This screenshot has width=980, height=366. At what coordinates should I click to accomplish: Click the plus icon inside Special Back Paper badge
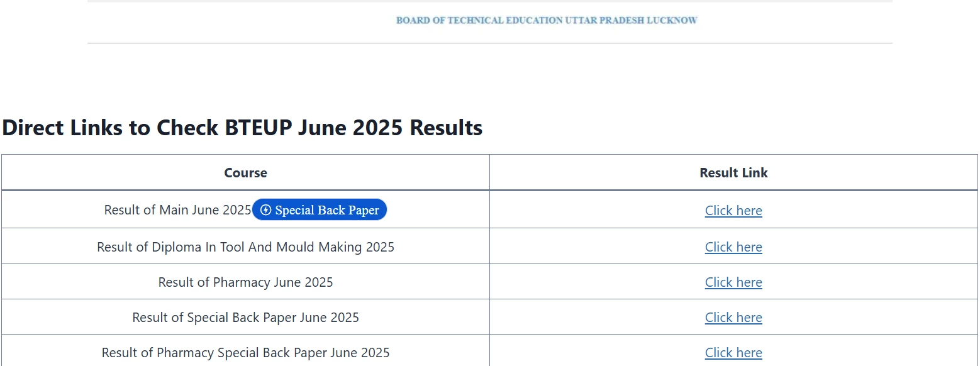(267, 209)
